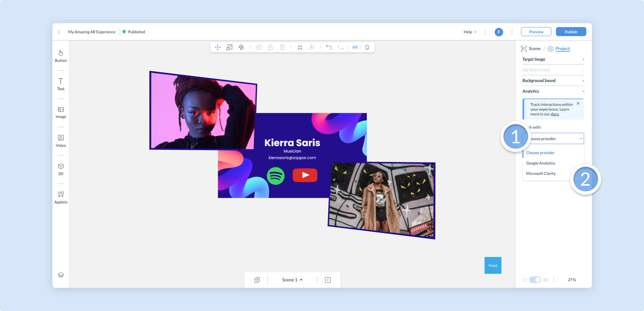Select the 'Musician' subtitle text on the card
Screen dimensions: 644x311
(292, 151)
